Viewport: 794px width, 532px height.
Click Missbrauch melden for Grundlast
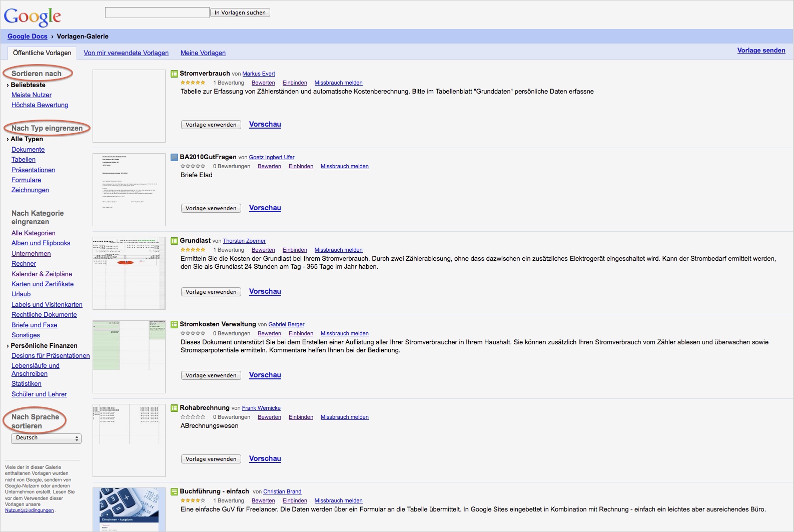[x=339, y=250]
